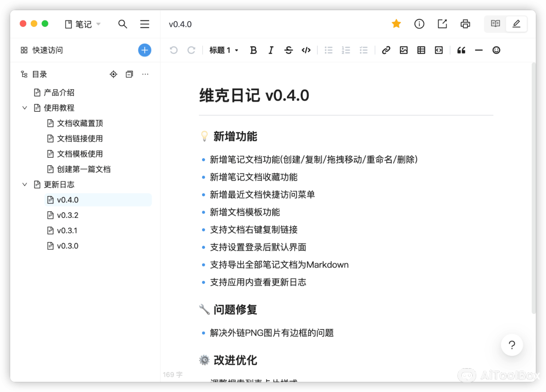The image size is (546, 392).
Task: Open search with the magnifier icon
Action: tap(123, 24)
